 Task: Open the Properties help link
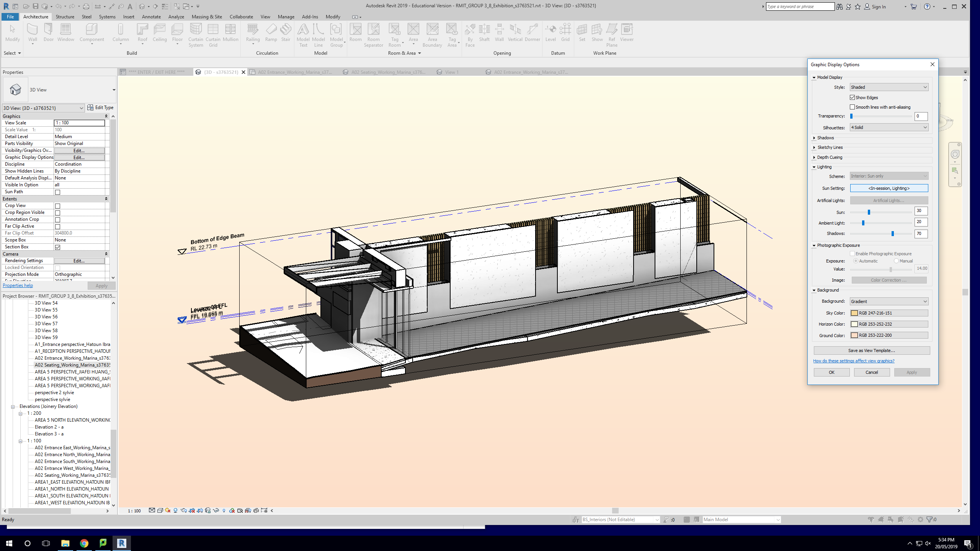pos(18,285)
